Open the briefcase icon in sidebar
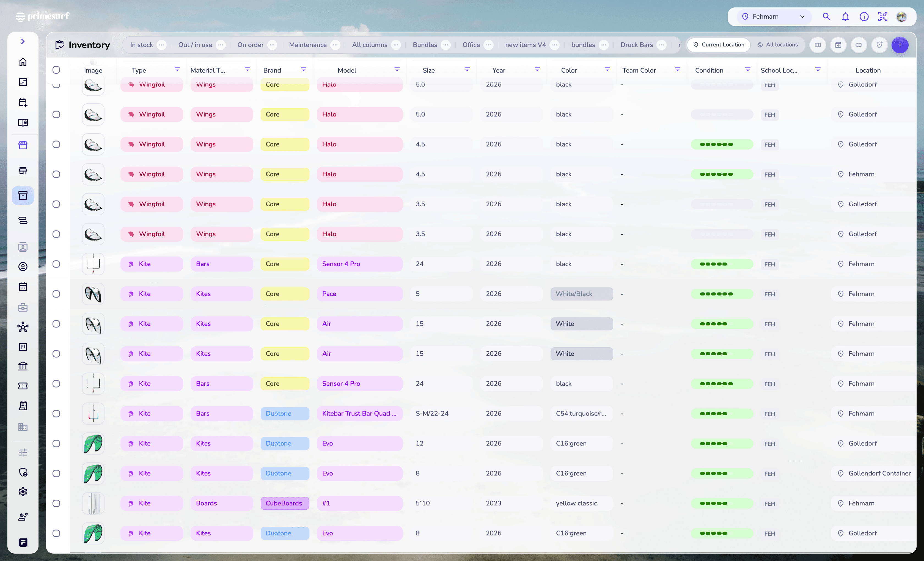 click(23, 307)
